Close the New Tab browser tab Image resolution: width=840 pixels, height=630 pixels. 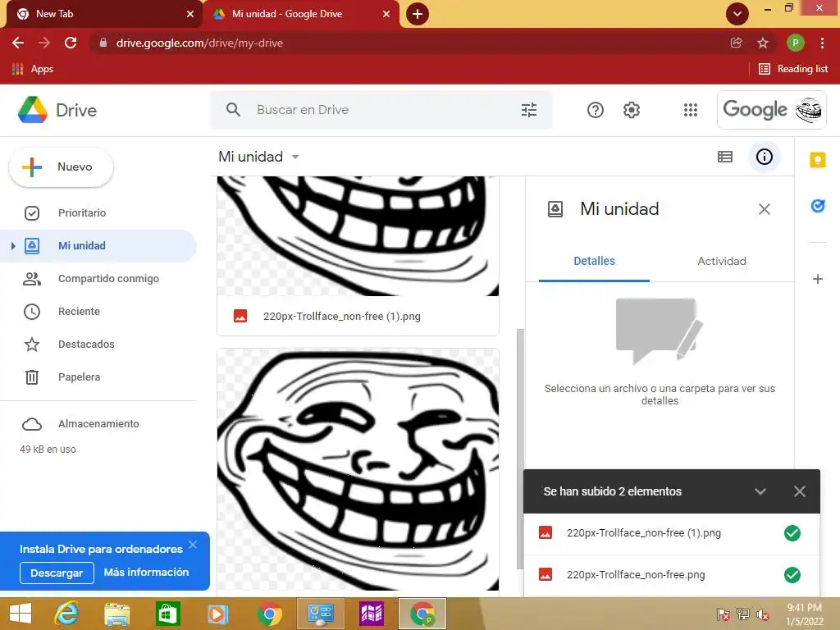click(190, 14)
